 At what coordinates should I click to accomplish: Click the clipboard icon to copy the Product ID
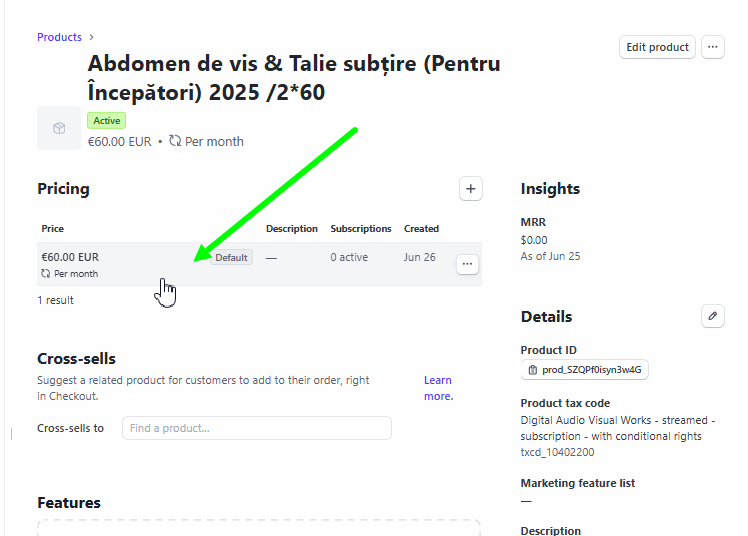point(533,370)
